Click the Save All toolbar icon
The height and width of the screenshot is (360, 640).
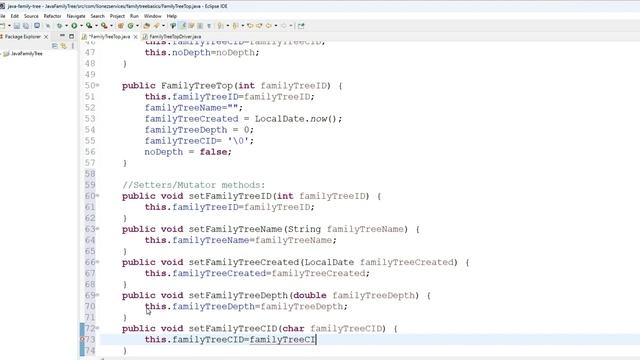pos(26,26)
